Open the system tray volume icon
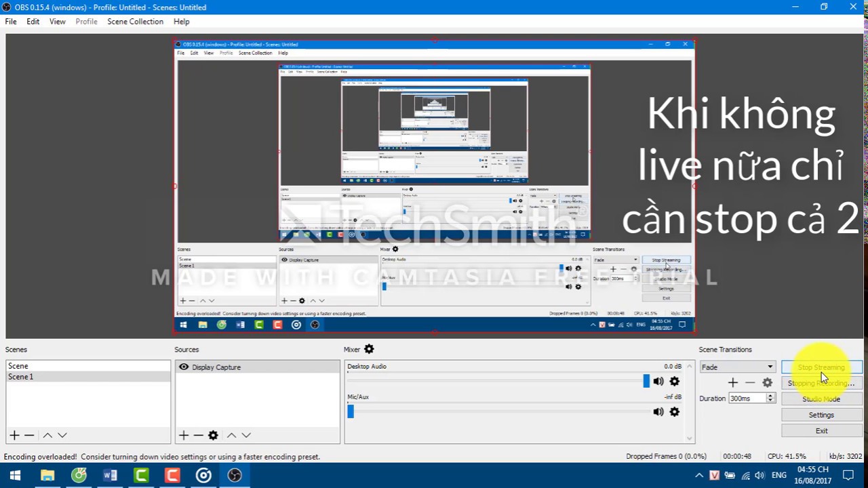 pyautogui.click(x=762, y=476)
